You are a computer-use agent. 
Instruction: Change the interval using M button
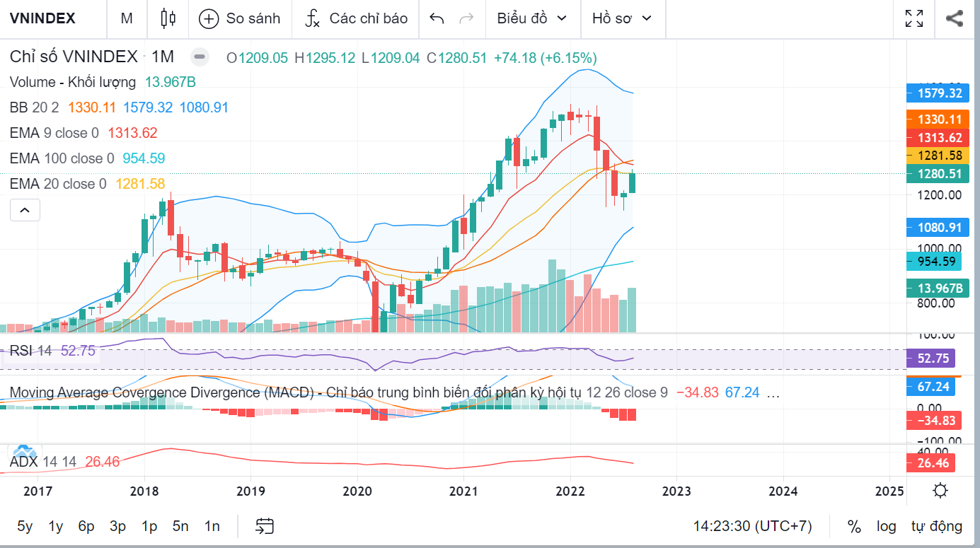[x=127, y=18]
